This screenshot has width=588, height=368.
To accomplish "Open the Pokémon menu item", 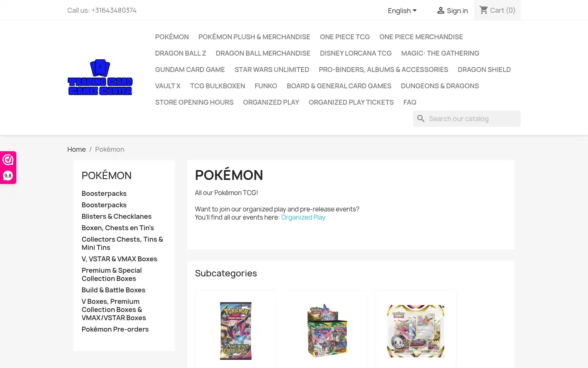I will [172, 37].
